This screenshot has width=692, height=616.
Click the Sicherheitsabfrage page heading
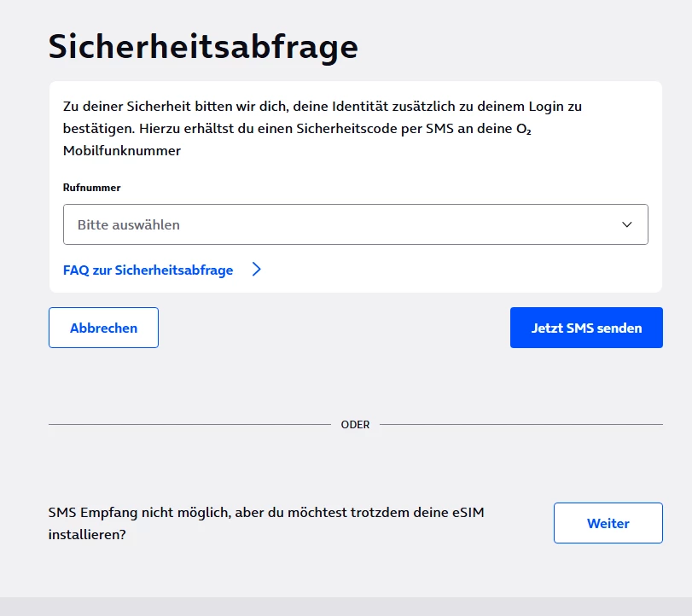(x=203, y=46)
